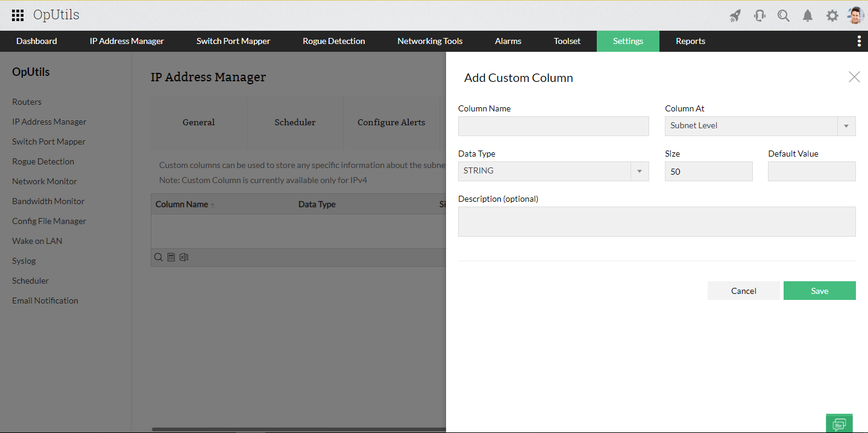Open the green chat support icon
The width and height of the screenshot is (868, 433).
[x=839, y=423]
